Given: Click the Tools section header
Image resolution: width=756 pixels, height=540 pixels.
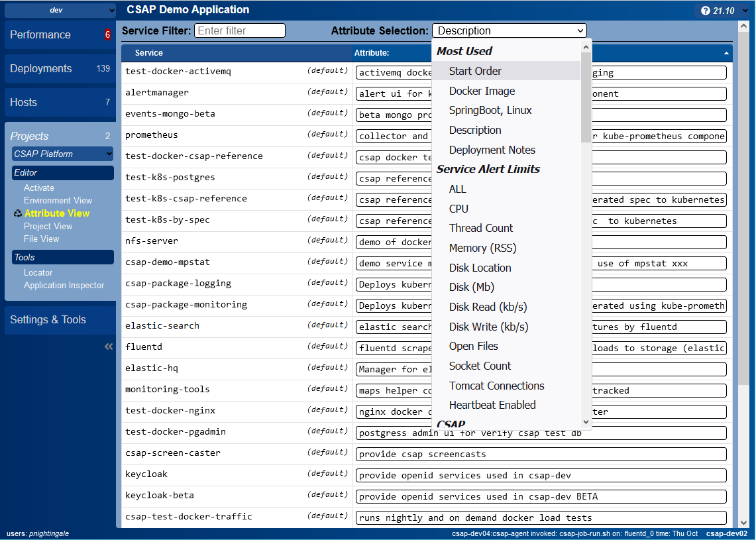Looking at the screenshot, I should 63,258.
